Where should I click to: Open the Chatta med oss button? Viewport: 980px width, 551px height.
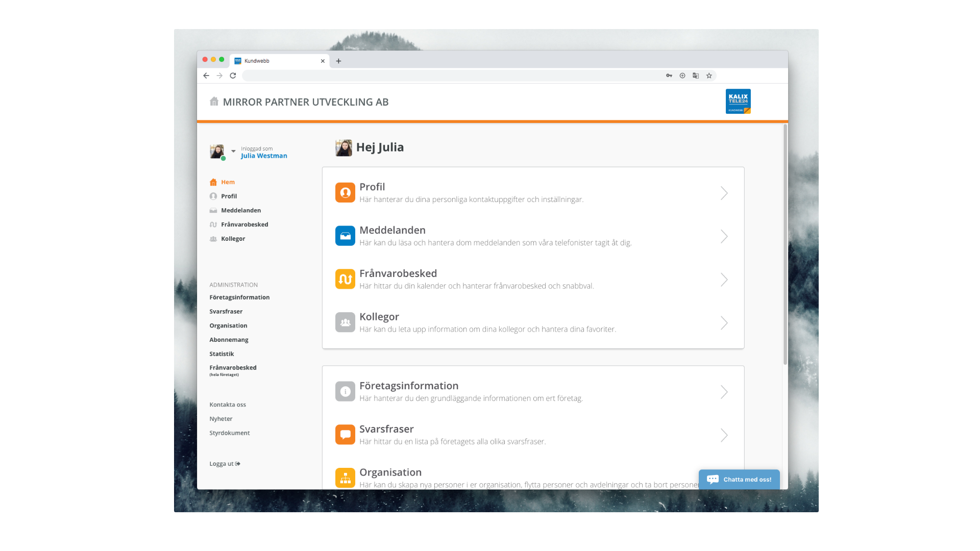(739, 480)
